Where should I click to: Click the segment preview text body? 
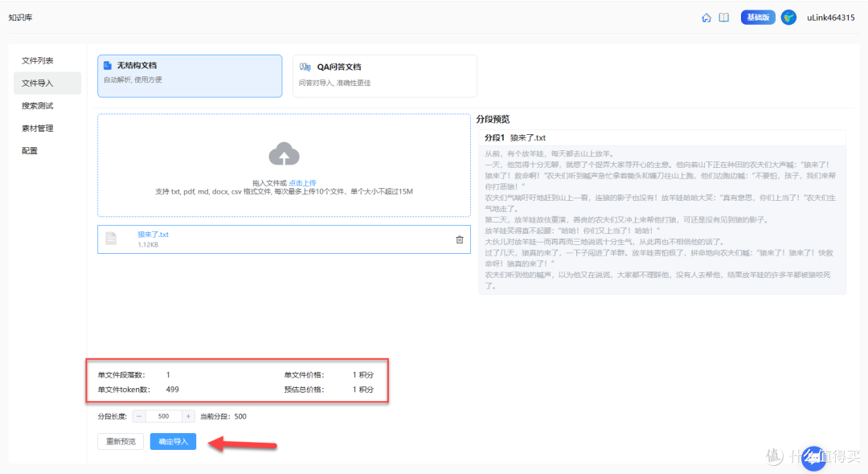coord(661,219)
